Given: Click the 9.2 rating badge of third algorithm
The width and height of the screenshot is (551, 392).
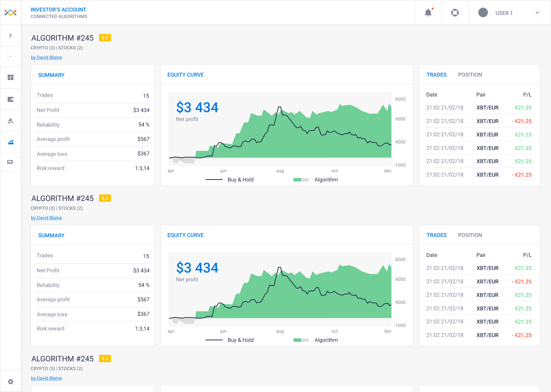Looking at the screenshot, I should (x=105, y=359).
